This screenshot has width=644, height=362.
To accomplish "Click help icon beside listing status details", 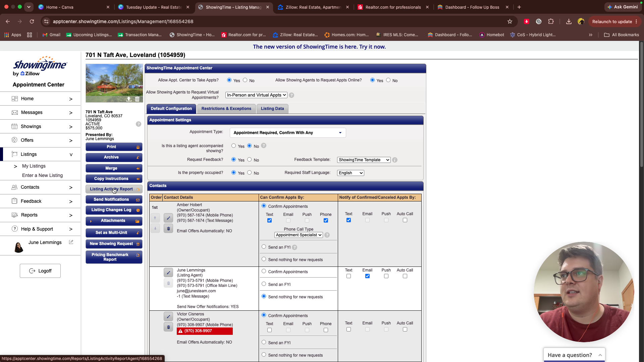I will (x=139, y=124).
